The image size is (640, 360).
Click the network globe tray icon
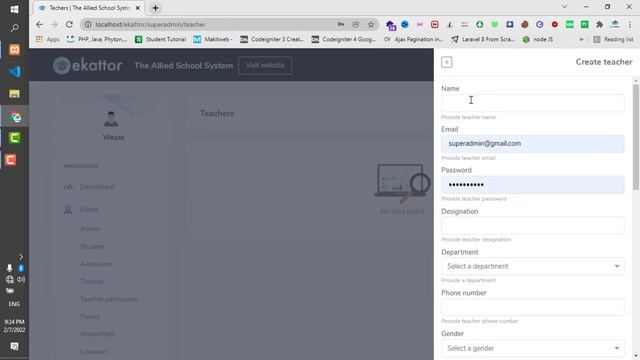(x=10, y=280)
